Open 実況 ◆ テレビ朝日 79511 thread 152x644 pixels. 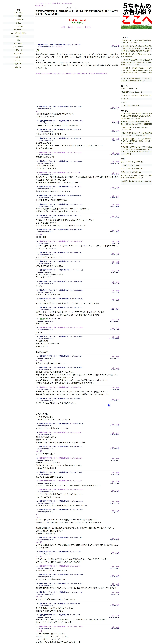(x=137, y=177)
